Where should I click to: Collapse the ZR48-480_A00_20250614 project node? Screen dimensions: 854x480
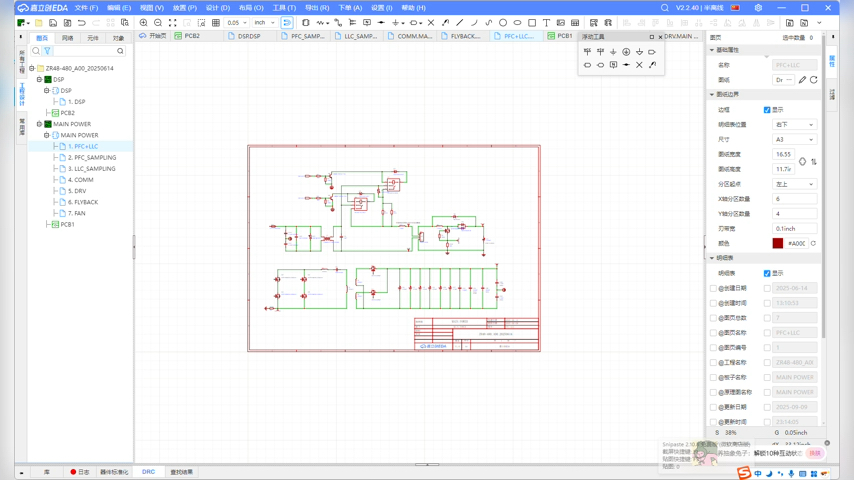[32, 68]
